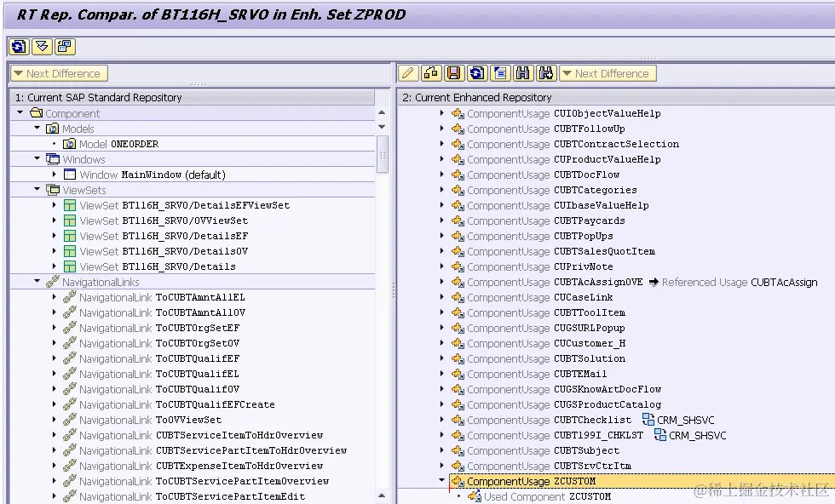Select NavigationalLink CUBTExpenseItemToHdrOverview
Viewport: 835px width, 504px height.
[x=201, y=466]
